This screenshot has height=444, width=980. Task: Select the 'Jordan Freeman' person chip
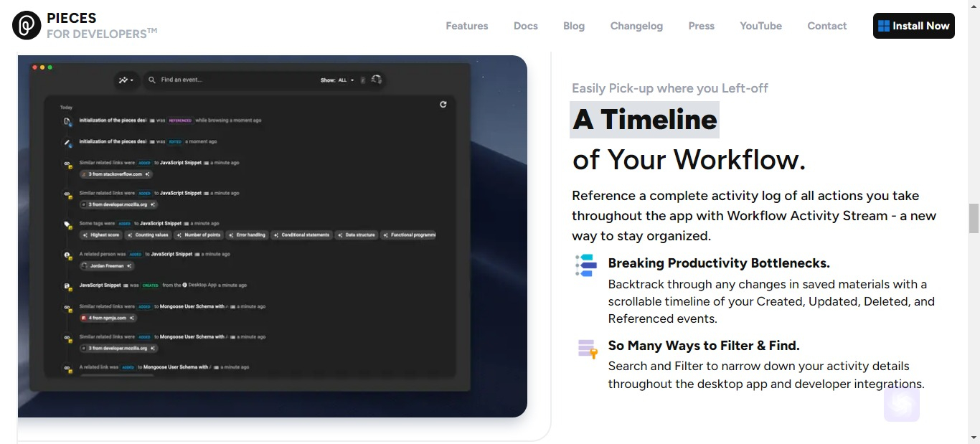[107, 266]
